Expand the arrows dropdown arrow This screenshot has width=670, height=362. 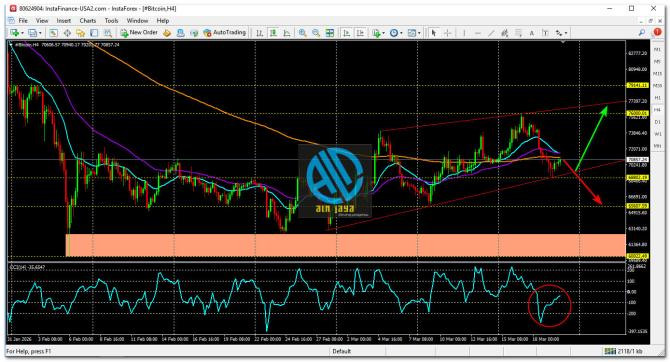tap(566, 33)
